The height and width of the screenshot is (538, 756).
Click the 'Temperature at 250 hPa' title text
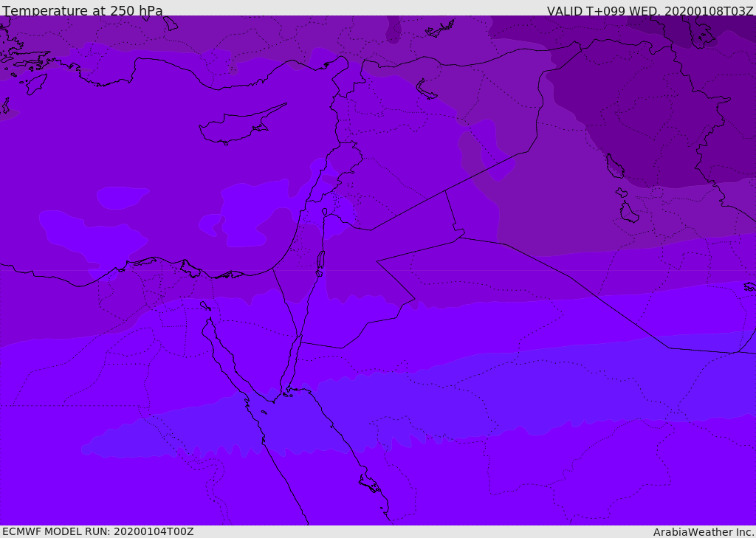[x=83, y=10]
